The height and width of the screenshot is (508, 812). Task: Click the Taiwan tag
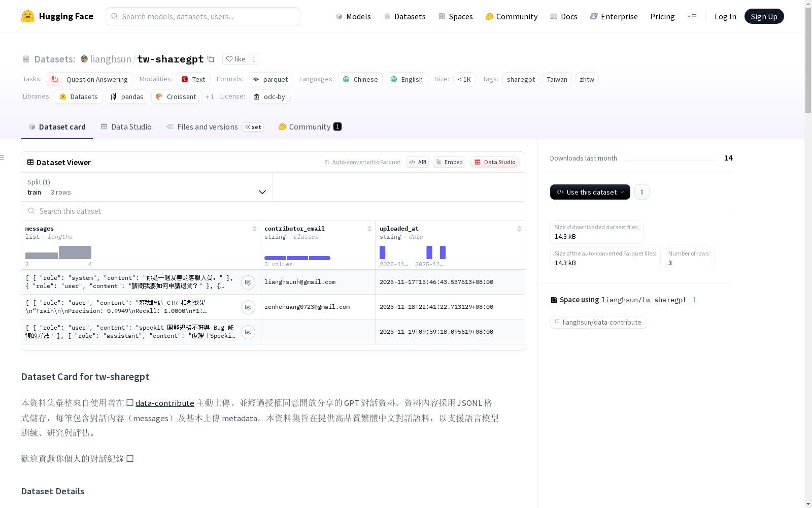coord(557,79)
